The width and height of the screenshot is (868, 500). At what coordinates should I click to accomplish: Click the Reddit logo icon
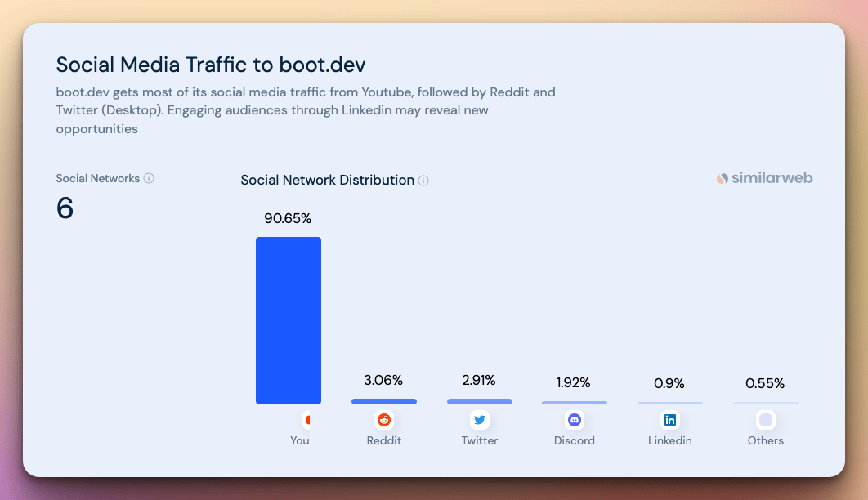(383, 420)
